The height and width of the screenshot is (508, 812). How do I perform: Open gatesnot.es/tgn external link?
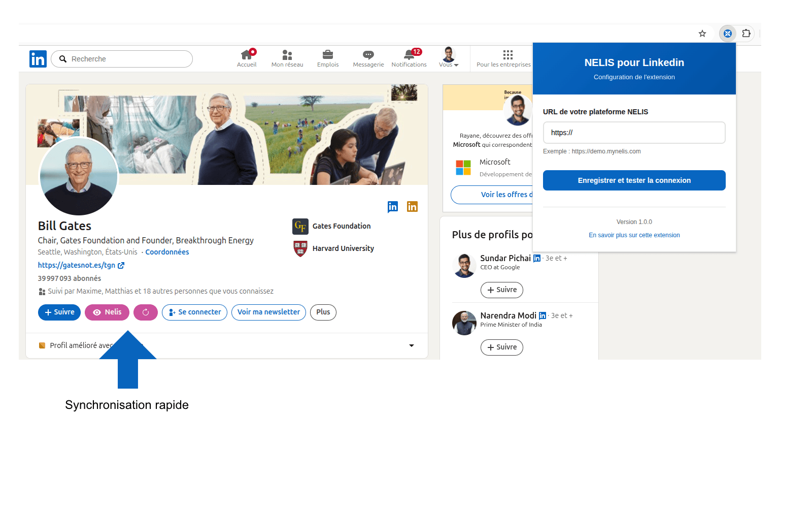(81, 265)
